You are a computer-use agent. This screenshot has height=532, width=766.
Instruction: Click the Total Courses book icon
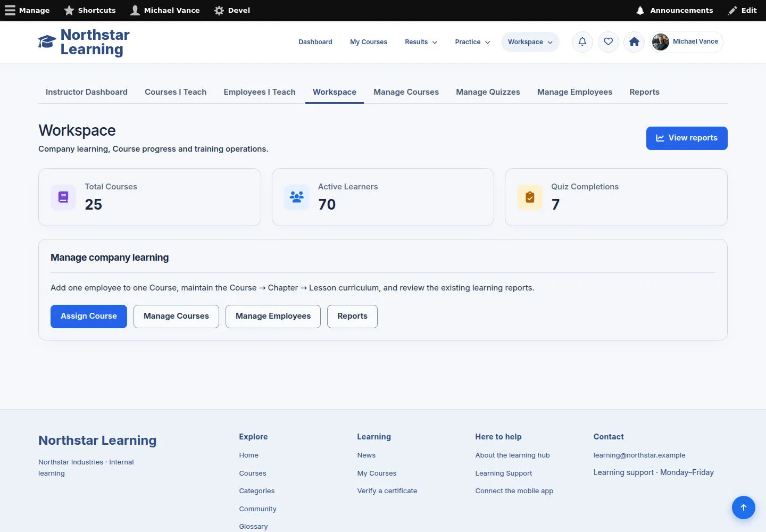(63, 197)
